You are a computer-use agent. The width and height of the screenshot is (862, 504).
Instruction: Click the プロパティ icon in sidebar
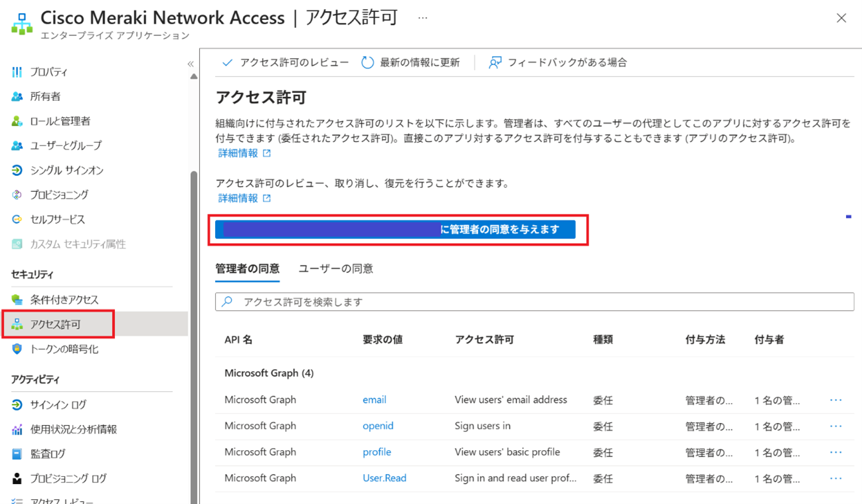pyautogui.click(x=17, y=72)
